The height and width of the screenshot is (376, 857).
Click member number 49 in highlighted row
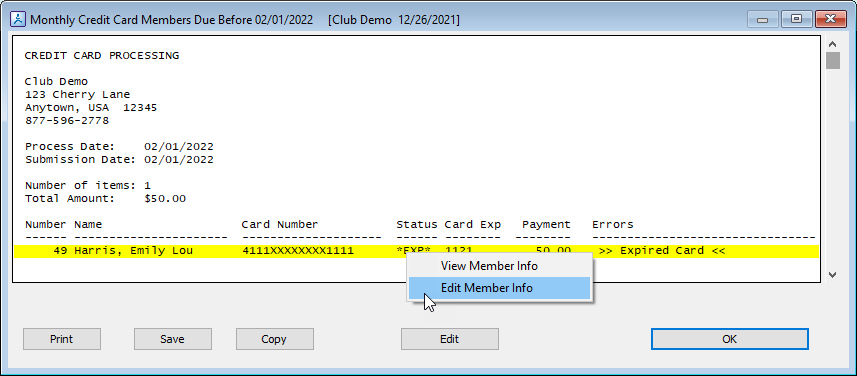[x=60, y=251]
